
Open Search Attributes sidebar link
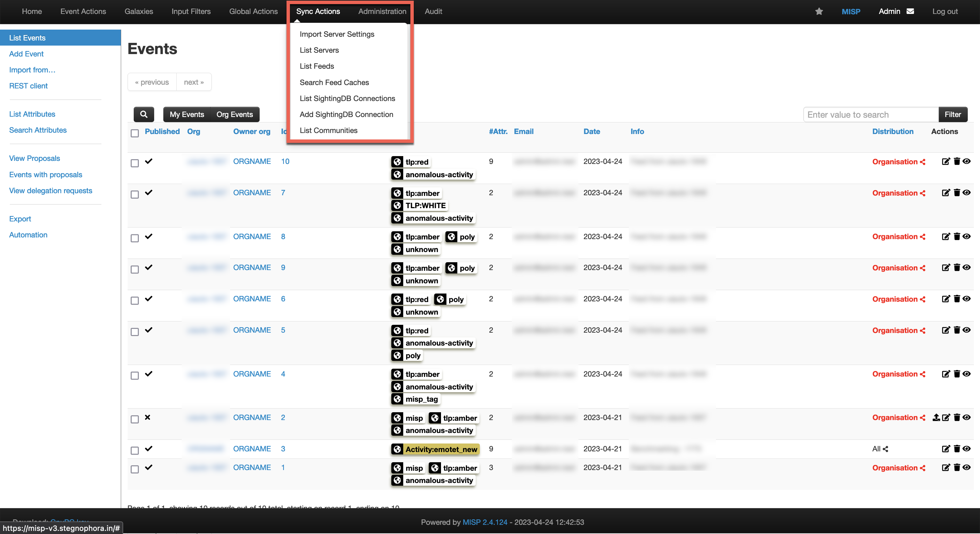pos(38,130)
